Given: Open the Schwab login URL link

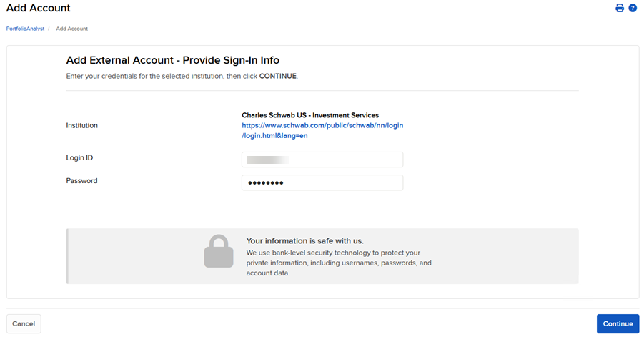Looking at the screenshot, I should click(x=322, y=130).
